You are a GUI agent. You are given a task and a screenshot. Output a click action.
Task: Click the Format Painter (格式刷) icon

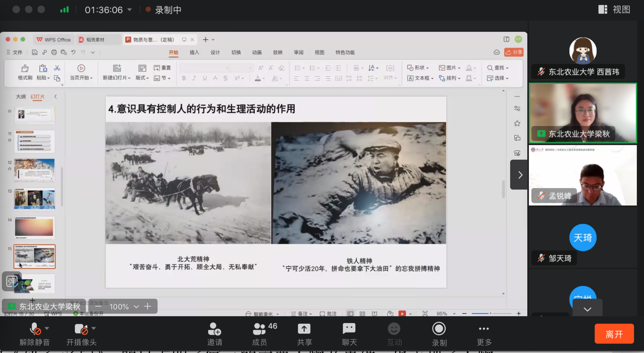pos(25,69)
